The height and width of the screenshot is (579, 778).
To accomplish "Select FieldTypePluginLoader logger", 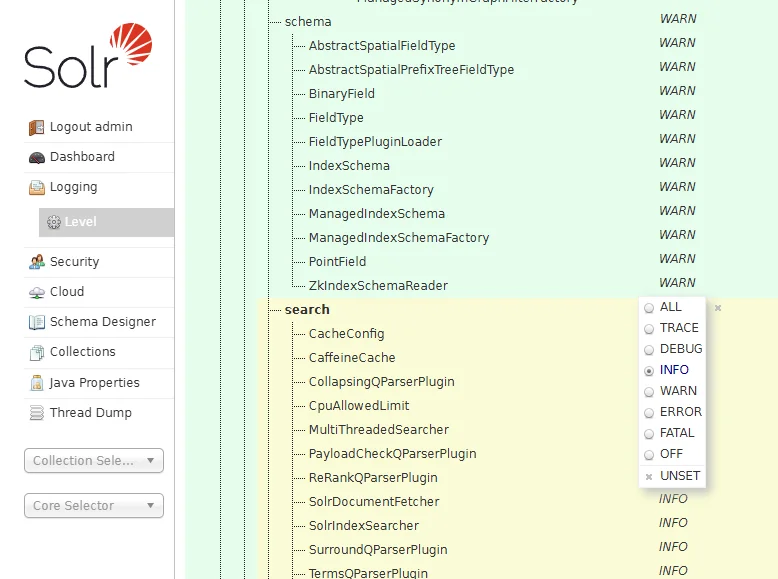I will click(x=375, y=142).
